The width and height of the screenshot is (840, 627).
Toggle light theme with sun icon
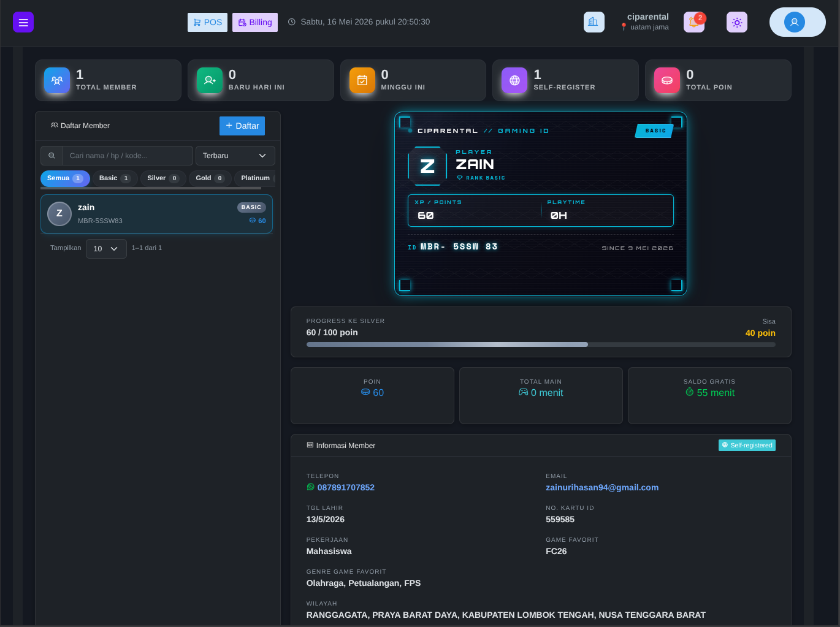(x=737, y=22)
